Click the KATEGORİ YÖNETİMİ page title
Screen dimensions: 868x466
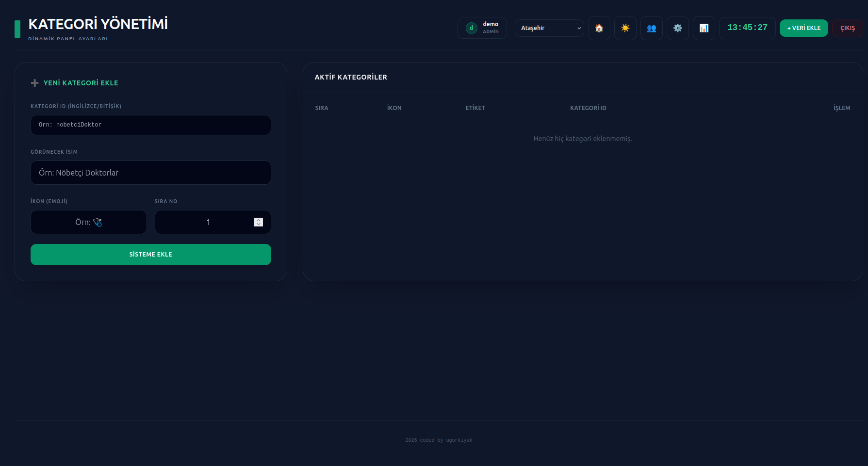click(98, 24)
